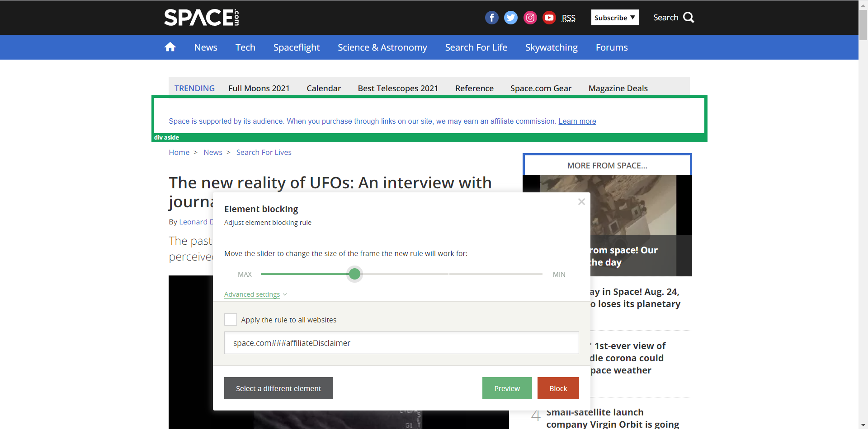
Task: Open the YouTube icon in header
Action: click(x=549, y=18)
